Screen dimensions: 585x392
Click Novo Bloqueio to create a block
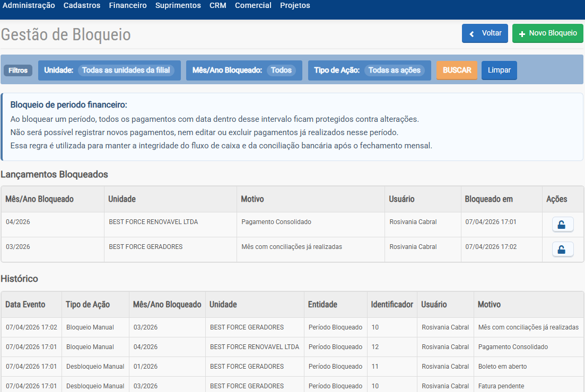coord(547,33)
